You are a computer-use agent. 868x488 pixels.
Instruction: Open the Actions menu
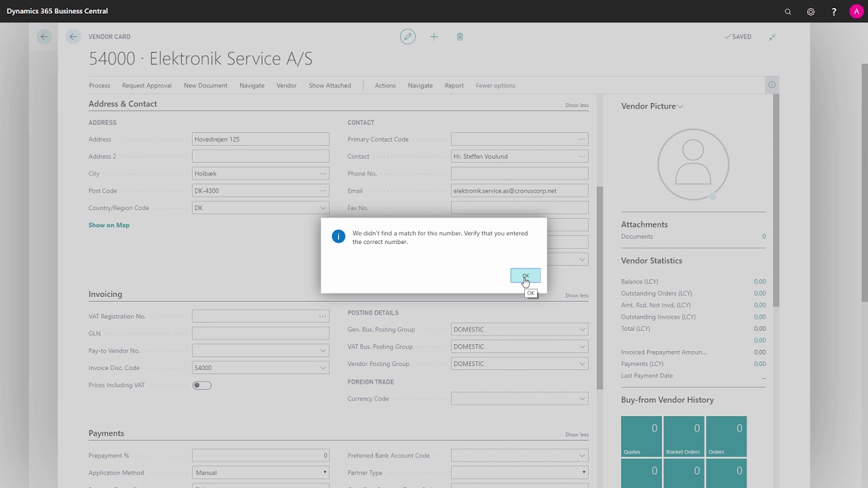[385, 85]
